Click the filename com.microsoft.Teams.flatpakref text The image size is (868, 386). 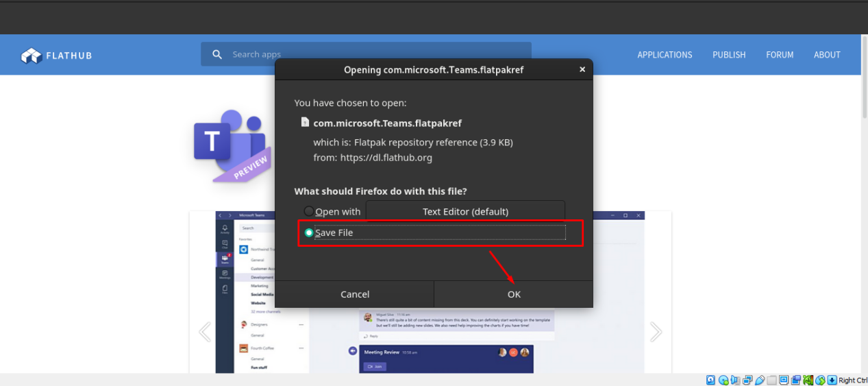click(388, 123)
